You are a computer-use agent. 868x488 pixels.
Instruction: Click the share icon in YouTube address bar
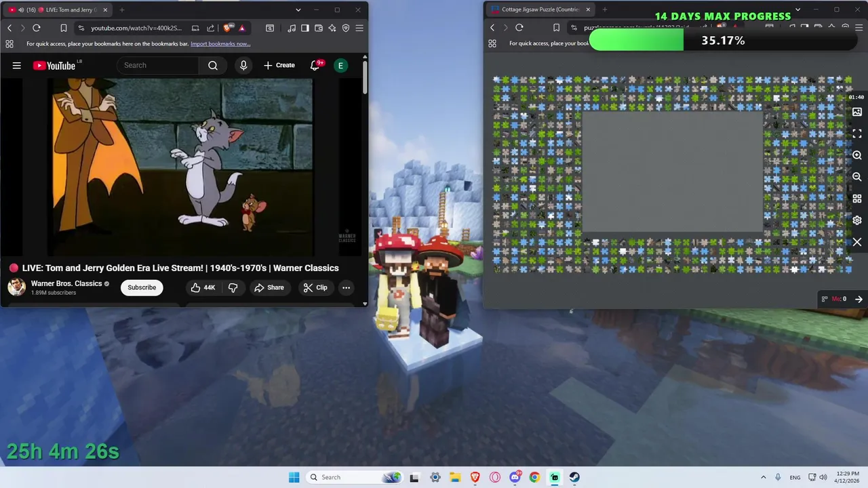(210, 28)
